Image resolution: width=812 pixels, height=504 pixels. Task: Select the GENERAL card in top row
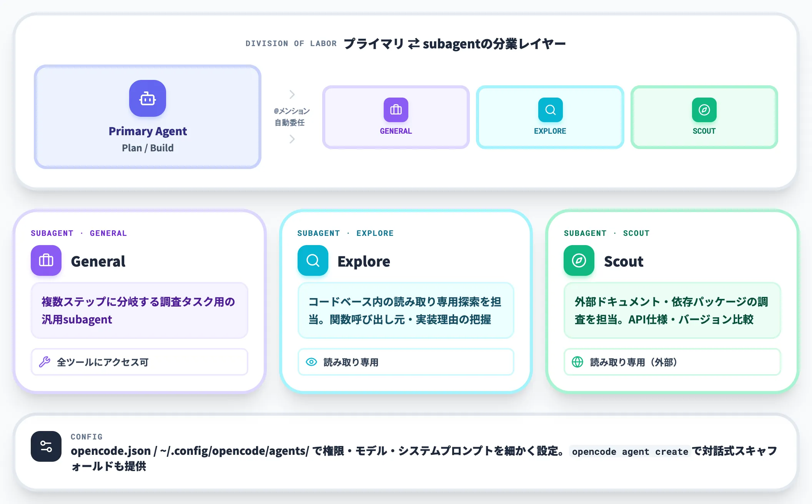pos(396,117)
